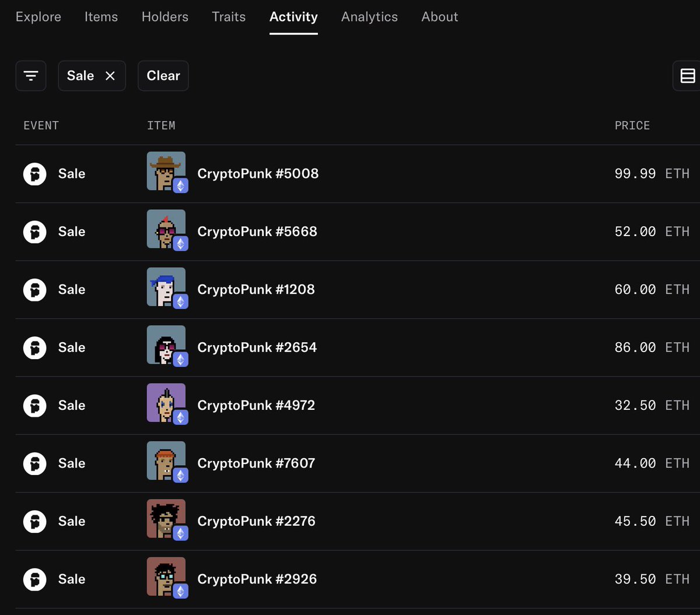Click the 60.00 ETH price
This screenshot has height=615, width=700.
point(652,290)
